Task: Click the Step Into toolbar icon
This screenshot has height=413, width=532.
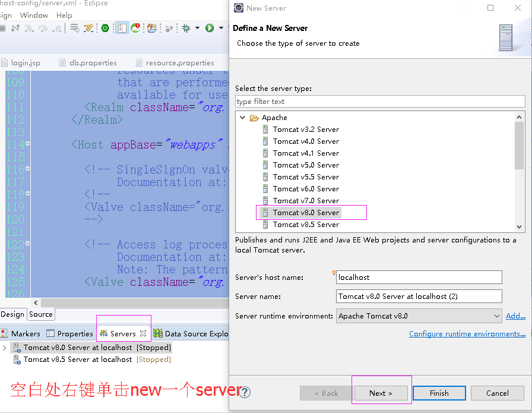Action: [29, 28]
